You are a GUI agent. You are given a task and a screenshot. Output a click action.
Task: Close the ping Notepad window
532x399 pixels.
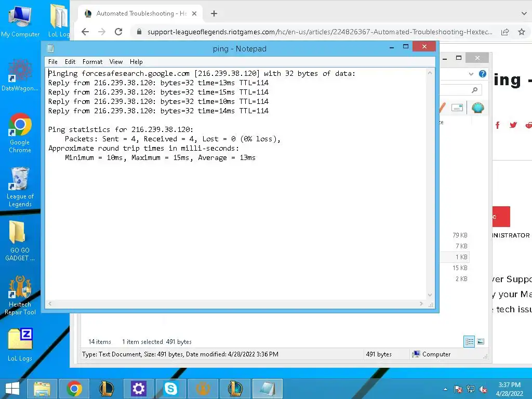pyautogui.click(x=424, y=46)
